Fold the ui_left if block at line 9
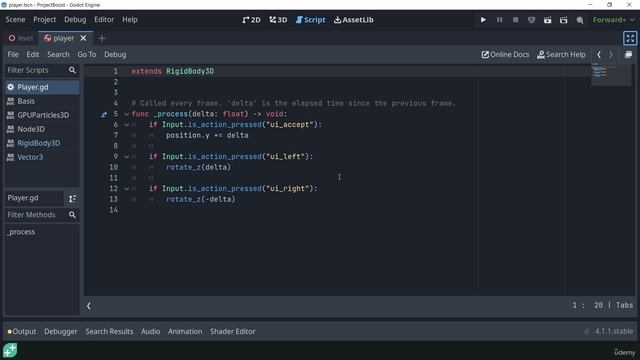640x360 pixels. coord(127,157)
